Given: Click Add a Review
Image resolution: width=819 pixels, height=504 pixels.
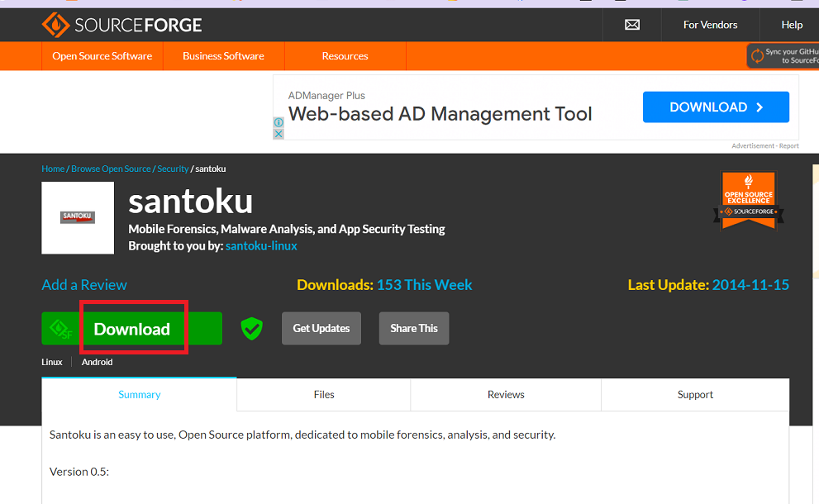Looking at the screenshot, I should pyautogui.click(x=84, y=285).
